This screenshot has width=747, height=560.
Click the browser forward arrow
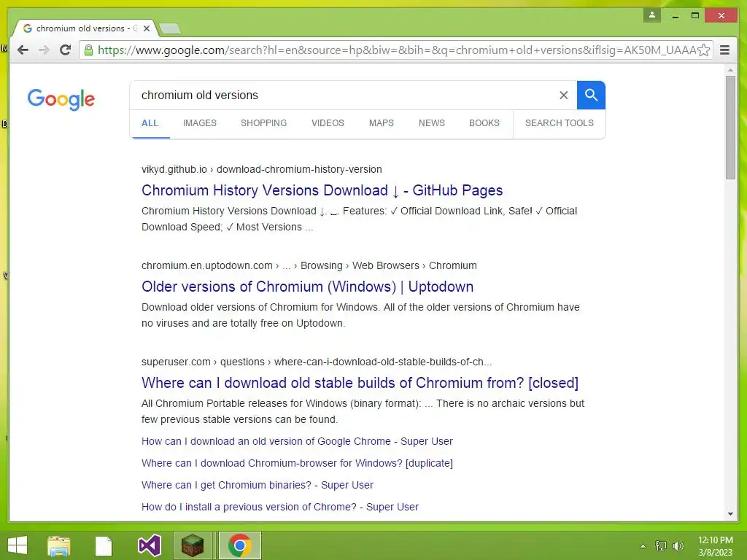tap(44, 50)
